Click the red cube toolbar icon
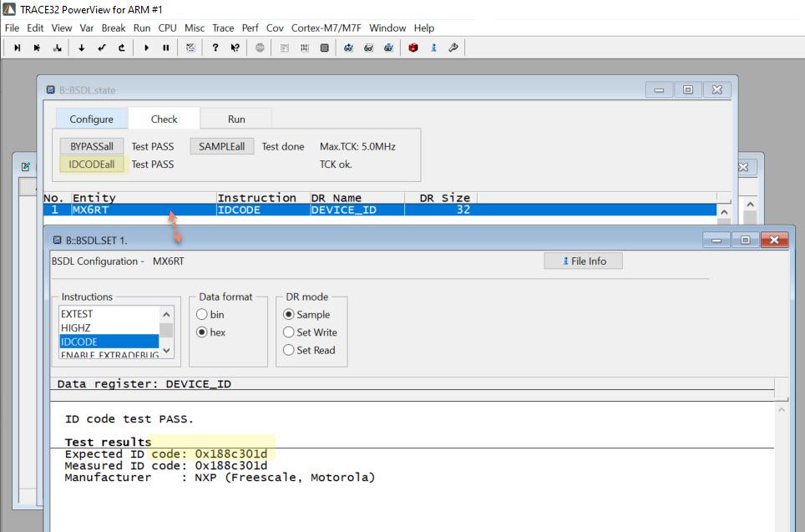Viewport: 805px width, 532px height. 413,48
